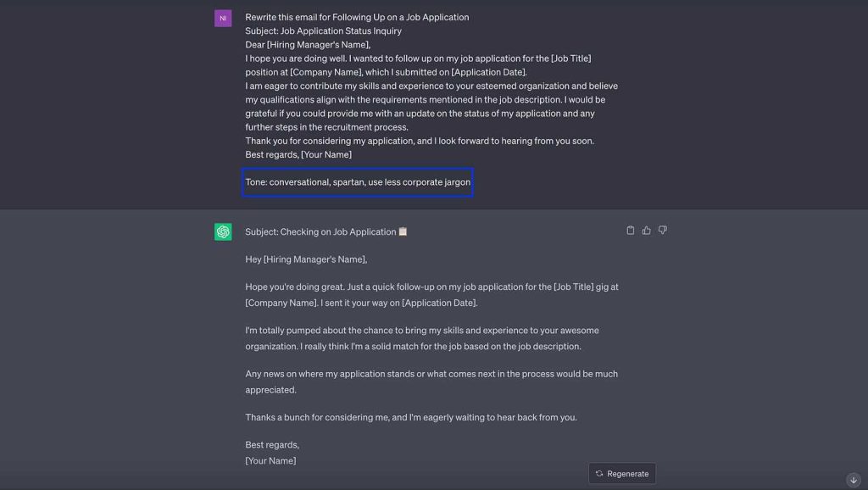
Task: Click the Regenerate button
Action: click(x=621, y=473)
